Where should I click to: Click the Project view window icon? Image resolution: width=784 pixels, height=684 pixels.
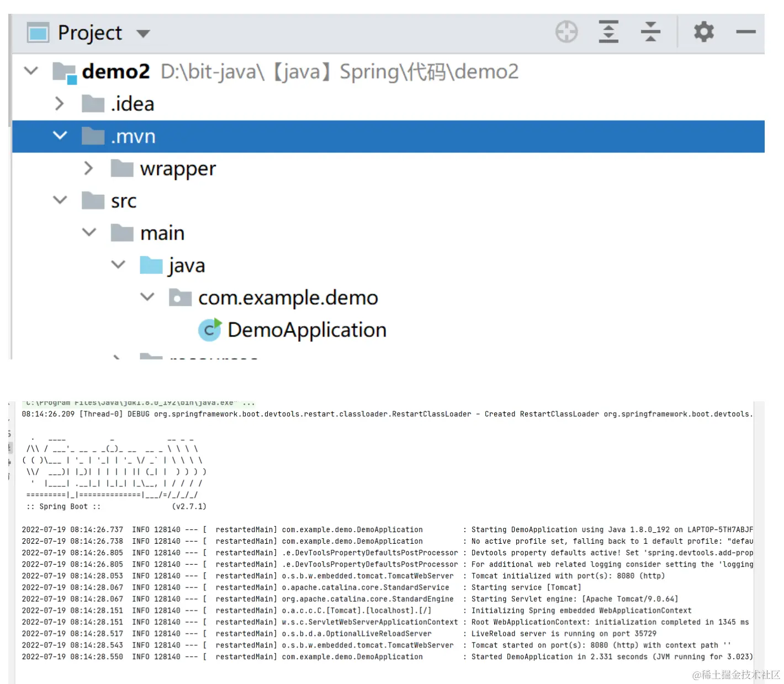(38, 33)
